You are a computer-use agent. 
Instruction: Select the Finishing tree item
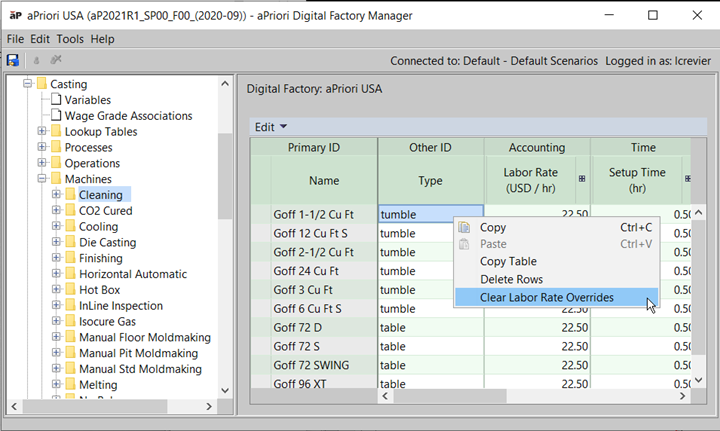point(101,258)
